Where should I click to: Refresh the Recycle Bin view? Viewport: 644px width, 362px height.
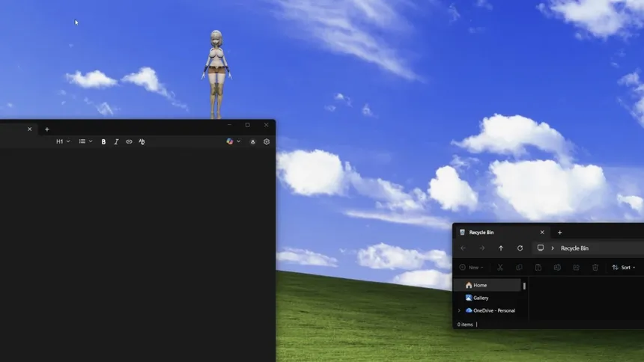pyautogui.click(x=520, y=248)
